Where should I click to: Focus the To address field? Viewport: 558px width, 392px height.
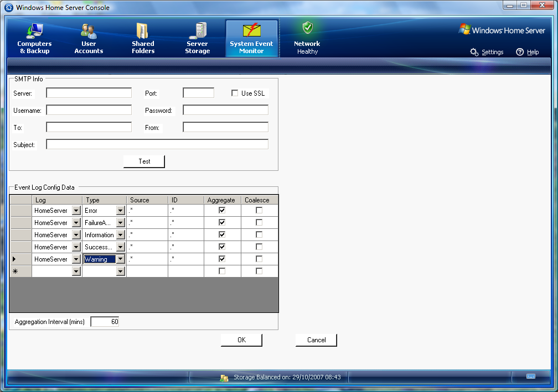click(x=89, y=127)
